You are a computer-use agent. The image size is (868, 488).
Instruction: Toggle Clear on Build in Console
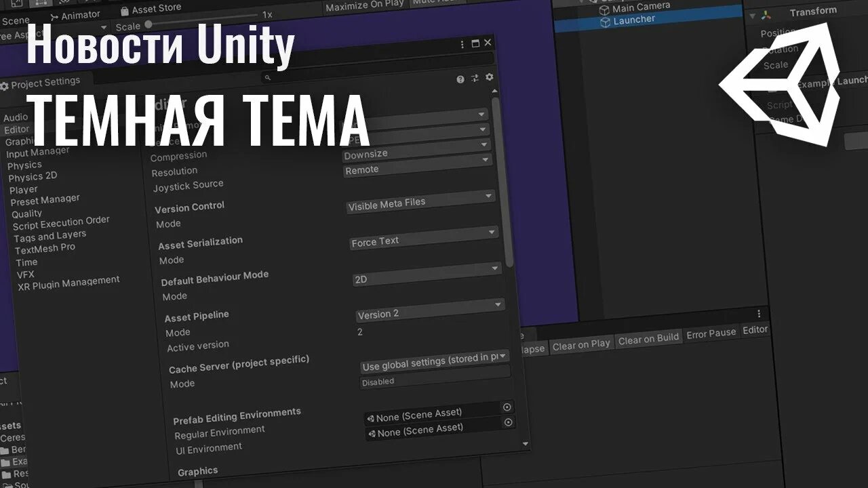click(x=648, y=339)
